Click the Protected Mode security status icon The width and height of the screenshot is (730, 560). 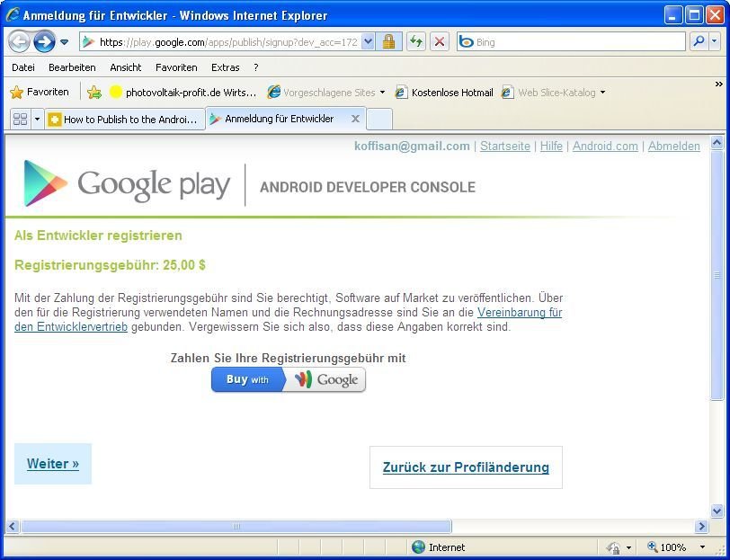tap(614, 547)
